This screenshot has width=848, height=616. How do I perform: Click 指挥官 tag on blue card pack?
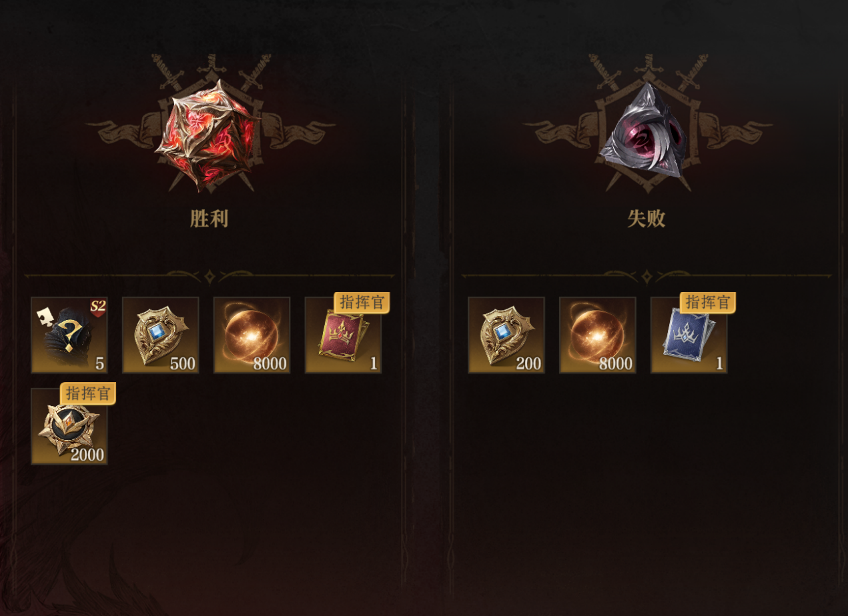coord(708,303)
